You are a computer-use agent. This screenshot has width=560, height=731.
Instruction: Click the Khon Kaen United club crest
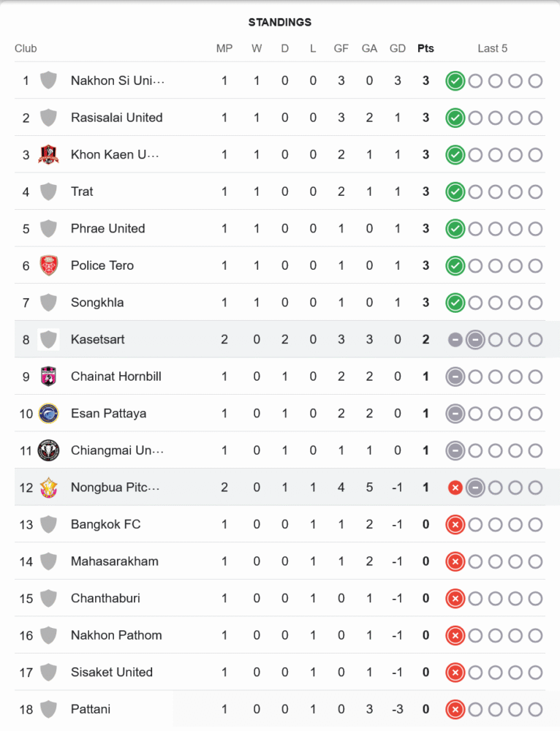point(48,155)
